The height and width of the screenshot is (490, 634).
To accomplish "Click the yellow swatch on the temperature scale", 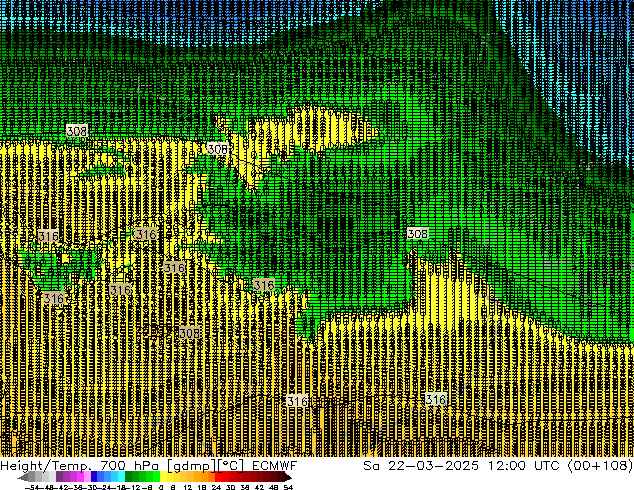I will 164,477.
